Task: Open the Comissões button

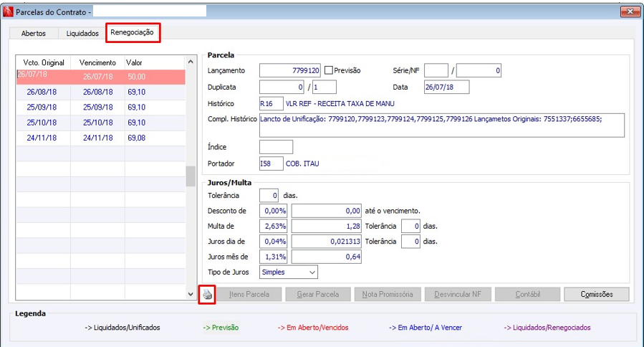Action: 597,295
